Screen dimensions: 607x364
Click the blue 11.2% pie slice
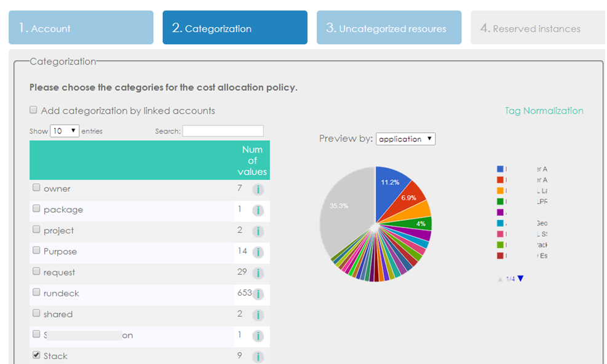click(391, 184)
